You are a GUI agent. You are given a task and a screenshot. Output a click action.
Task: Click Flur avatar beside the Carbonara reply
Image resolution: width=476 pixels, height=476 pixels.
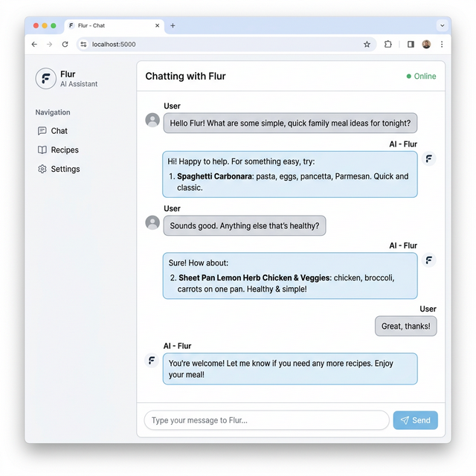429,158
